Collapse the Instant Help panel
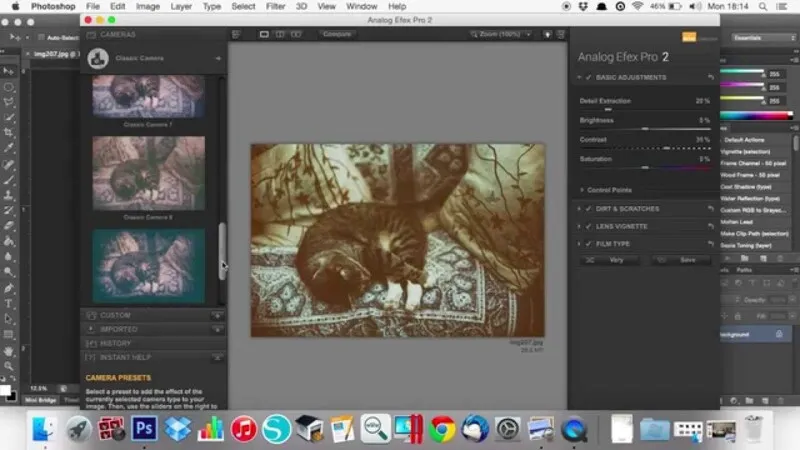The width and height of the screenshot is (800, 450). pos(217,358)
